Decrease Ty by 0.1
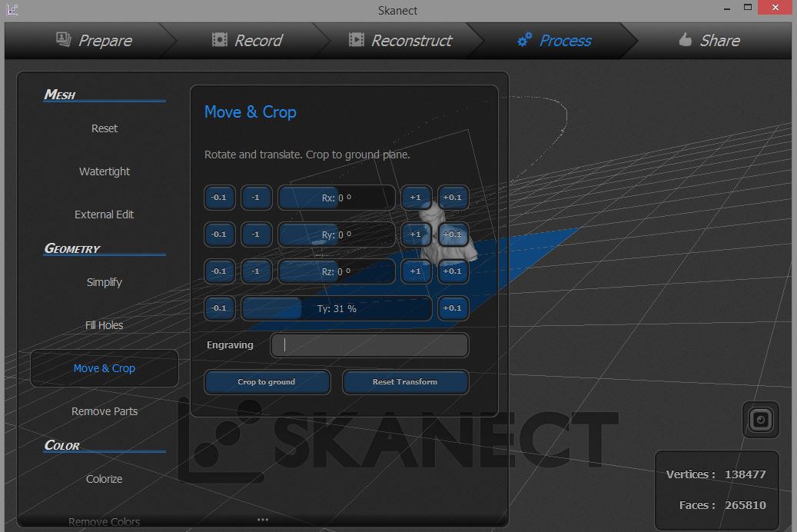The height and width of the screenshot is (532, 797). [220, 308]
